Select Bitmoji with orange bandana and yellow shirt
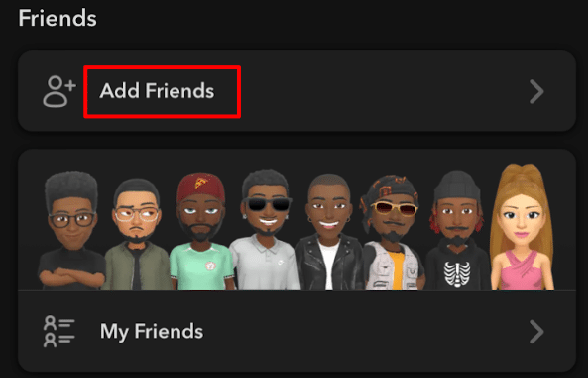 tap(392, 232)
